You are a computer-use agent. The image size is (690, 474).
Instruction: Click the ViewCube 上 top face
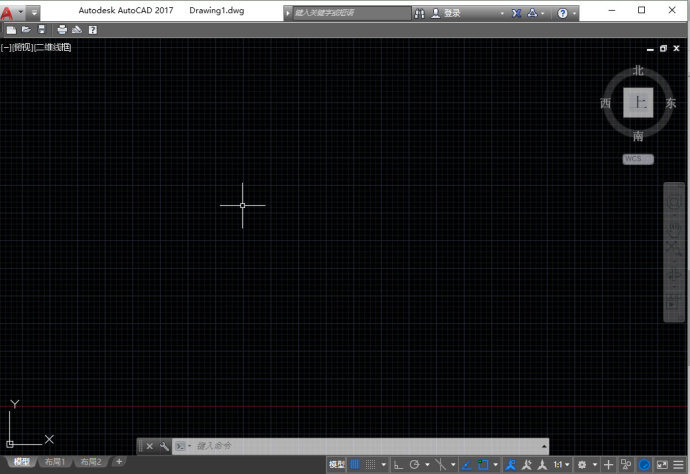pyautogui.click(x=638, y=103)
